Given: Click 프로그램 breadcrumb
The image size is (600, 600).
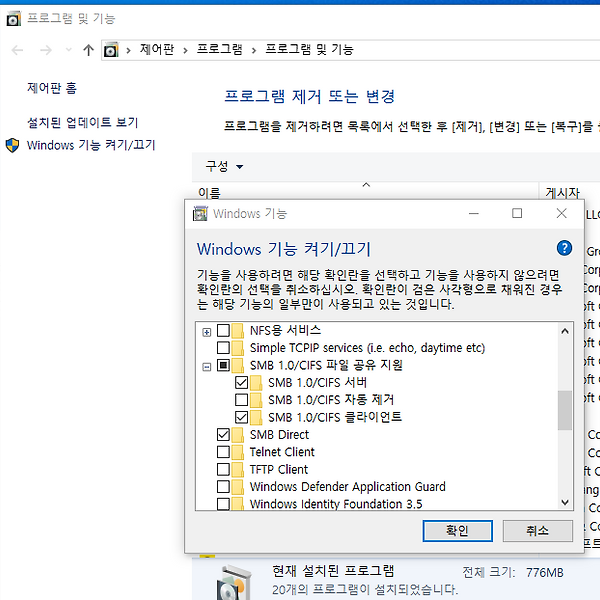Looking at the screenshot, I should click(220, 50).
